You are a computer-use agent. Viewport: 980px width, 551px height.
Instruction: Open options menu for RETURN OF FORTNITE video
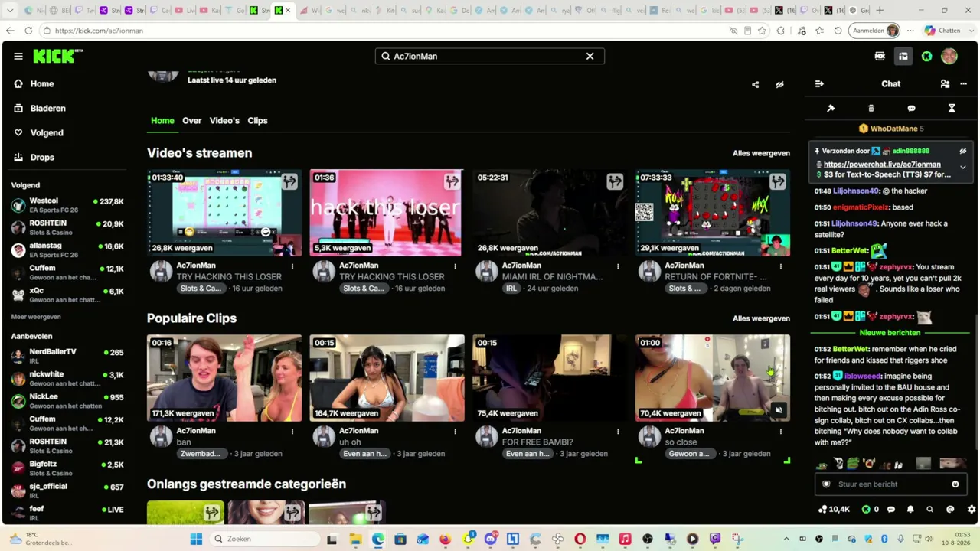[x=781, y=266]
